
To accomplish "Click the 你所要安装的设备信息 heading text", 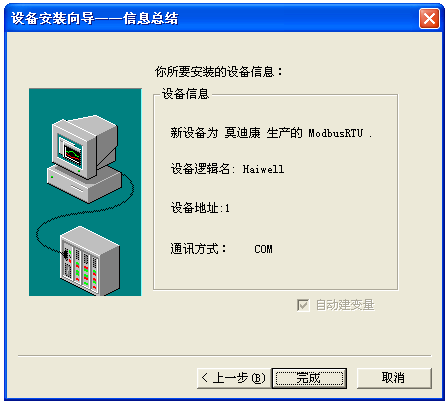I will pos(218,72).
